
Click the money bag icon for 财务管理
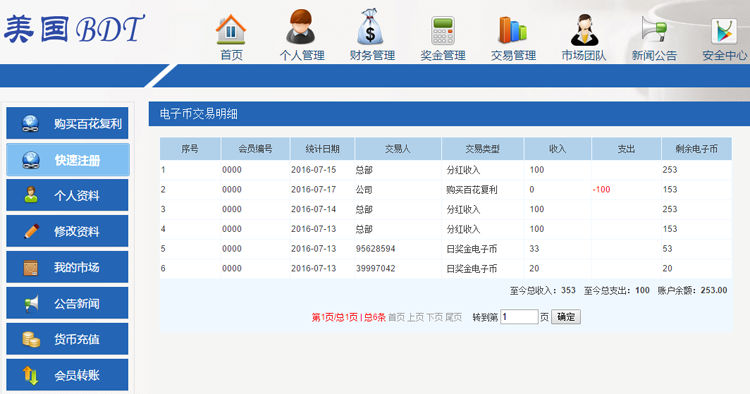coord(370,27)
